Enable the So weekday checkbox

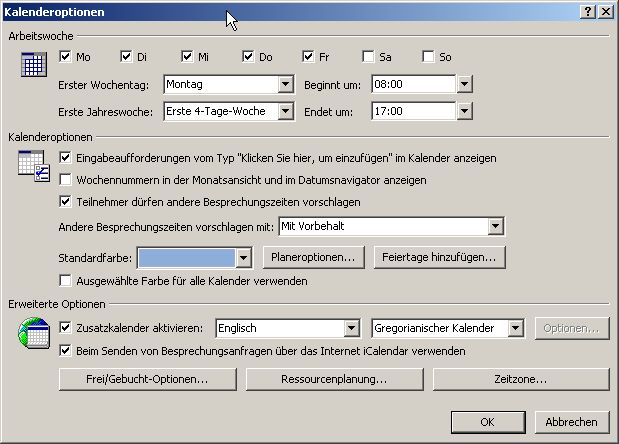pos(429,57)
